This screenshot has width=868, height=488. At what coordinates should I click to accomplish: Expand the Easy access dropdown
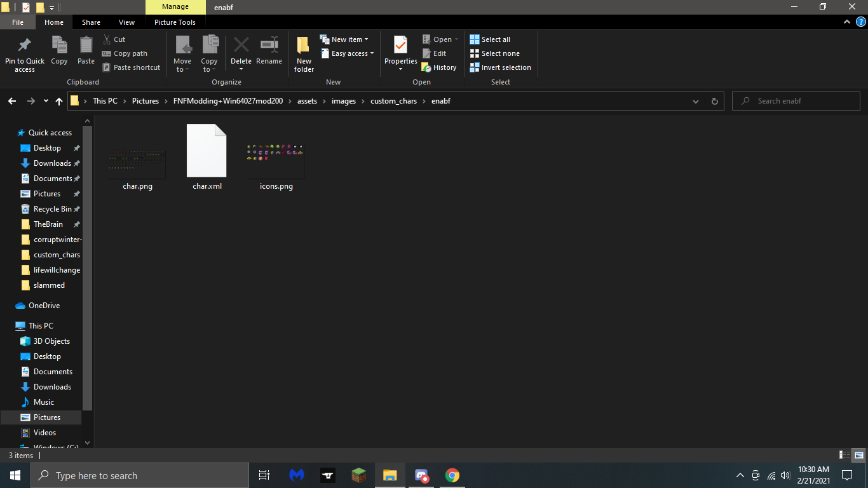(x=347, y=53)
